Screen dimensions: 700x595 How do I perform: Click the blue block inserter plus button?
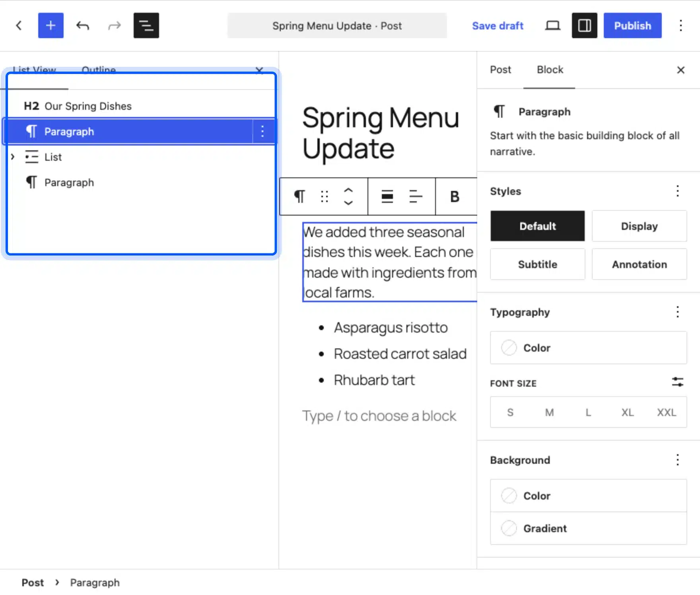point(51,25)
